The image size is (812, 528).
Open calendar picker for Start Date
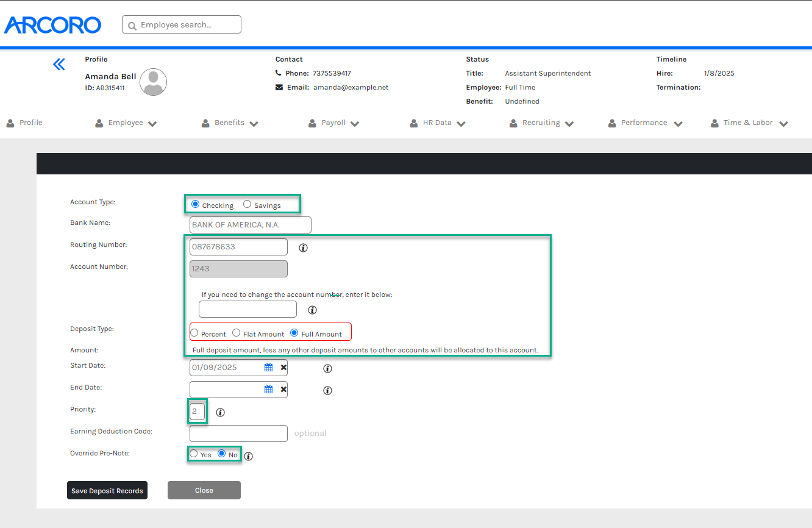(268, 368)
